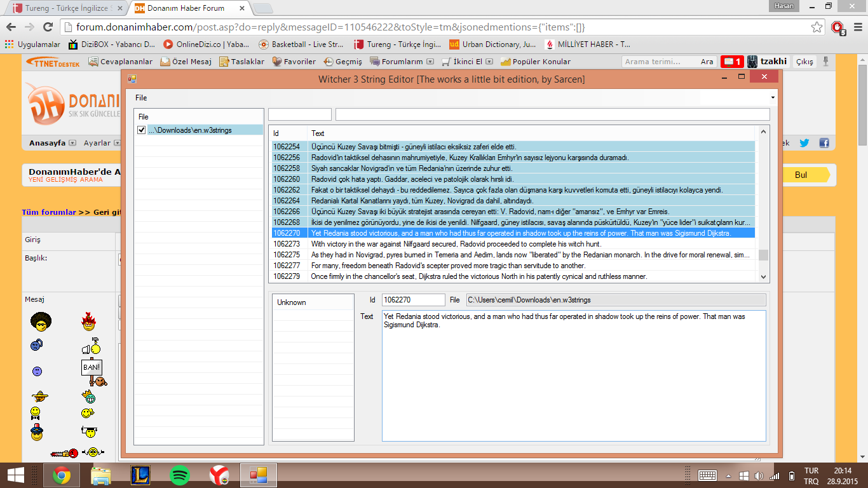The width and height of the screenshot is (868, 488).
Task: Focus the long text filter box above the table
Action: tap(553, 114)
